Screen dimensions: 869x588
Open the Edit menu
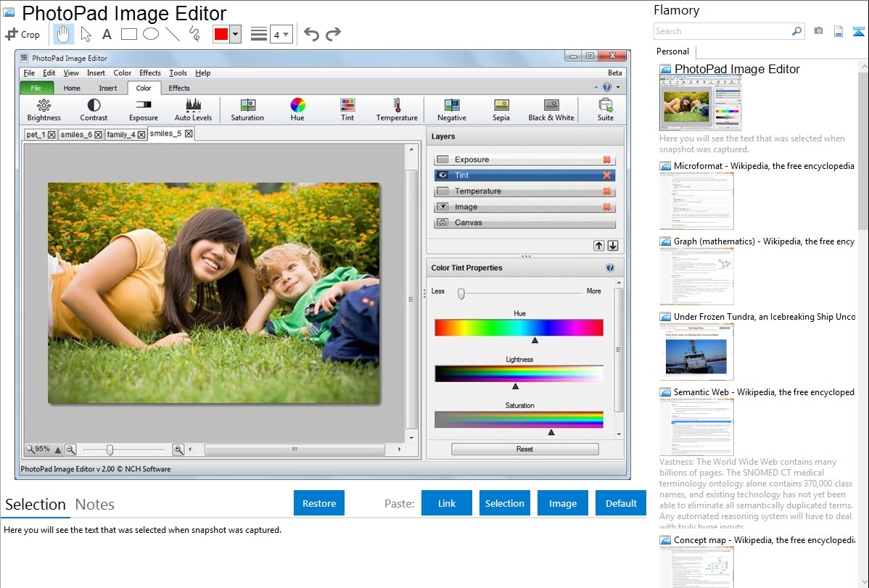pos(49,73)
